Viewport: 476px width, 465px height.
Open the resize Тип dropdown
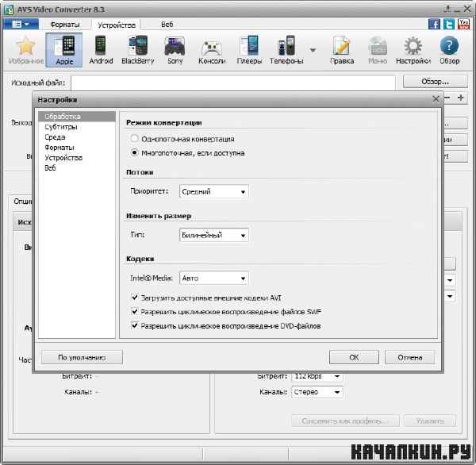point(214,235)
